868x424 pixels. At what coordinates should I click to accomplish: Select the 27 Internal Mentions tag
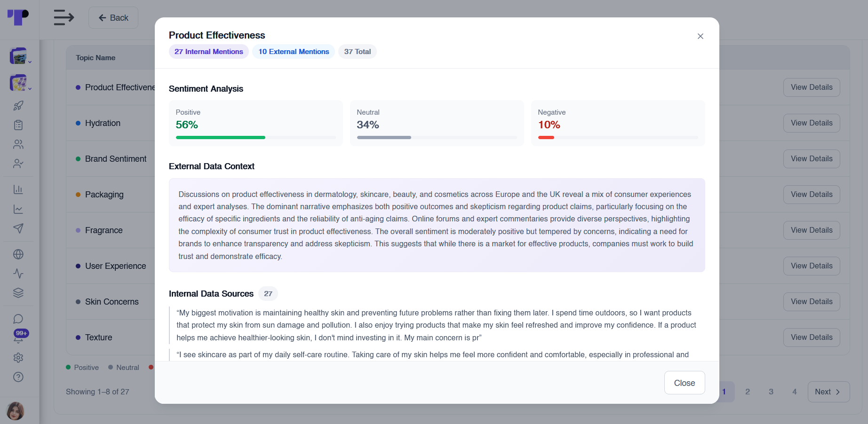209,52
